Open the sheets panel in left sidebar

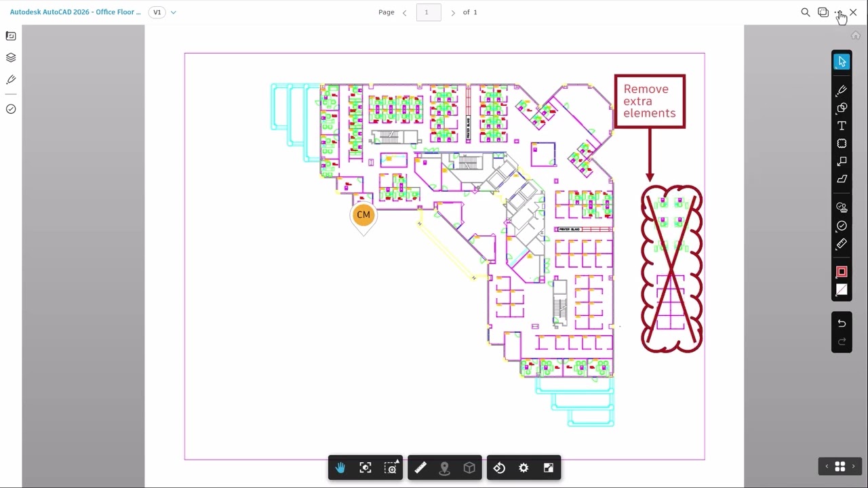11,36
